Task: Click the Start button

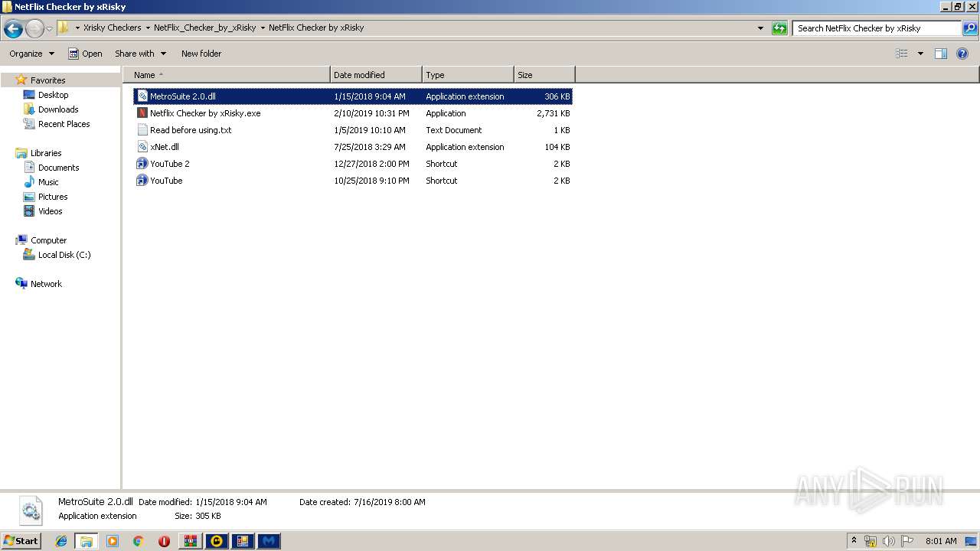Action: [x=21, y=540]
